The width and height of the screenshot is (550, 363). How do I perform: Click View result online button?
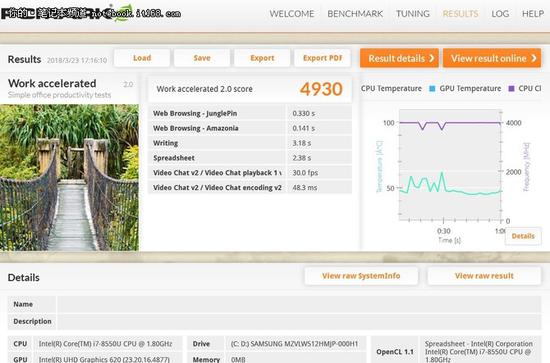[492, 58]
